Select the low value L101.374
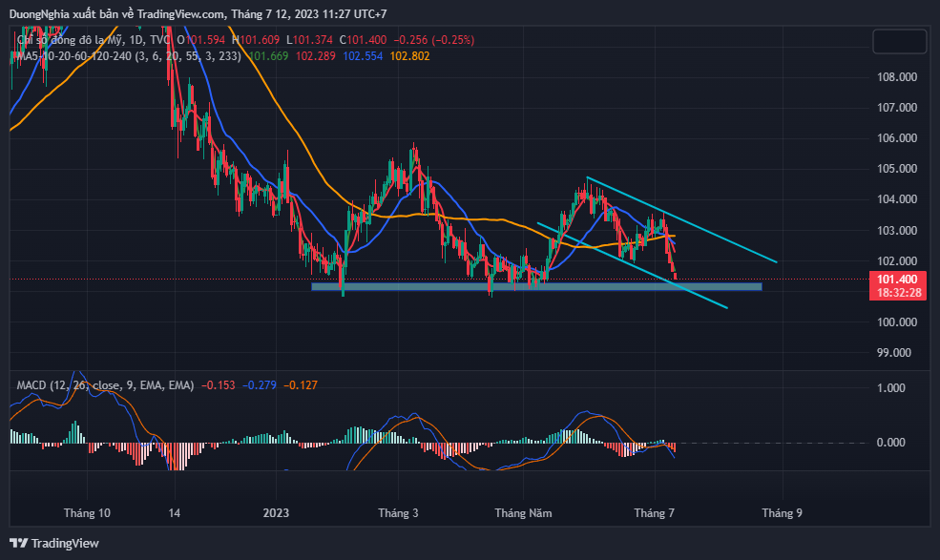940x560 pixels. tap(309, 40)
